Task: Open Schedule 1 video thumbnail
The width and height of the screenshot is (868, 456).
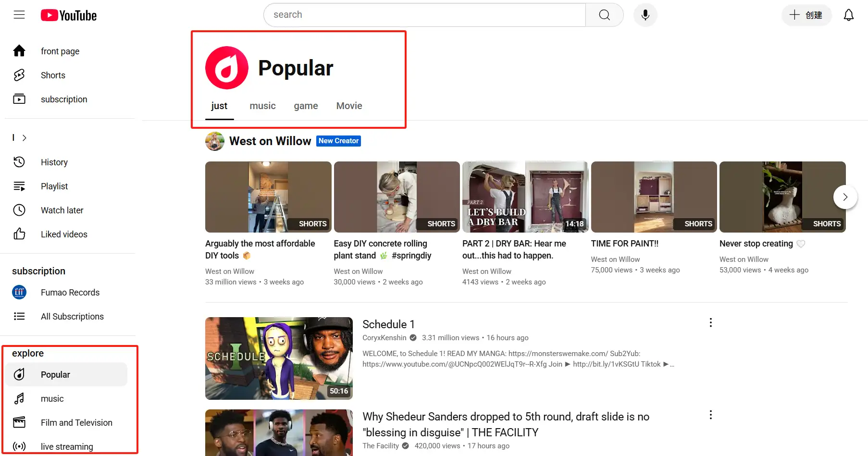Action: pyautogui.click(x=279, y=358)
